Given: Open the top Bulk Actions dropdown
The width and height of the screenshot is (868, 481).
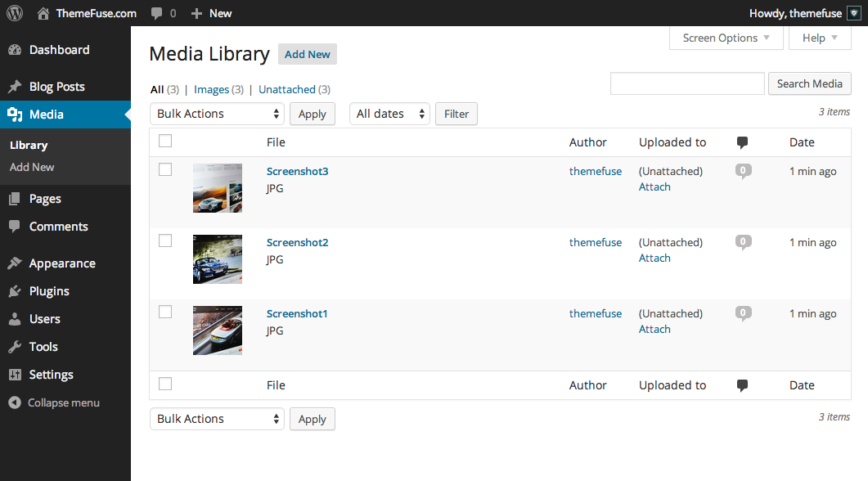Looking at the screenshot, I should [217, 114].
